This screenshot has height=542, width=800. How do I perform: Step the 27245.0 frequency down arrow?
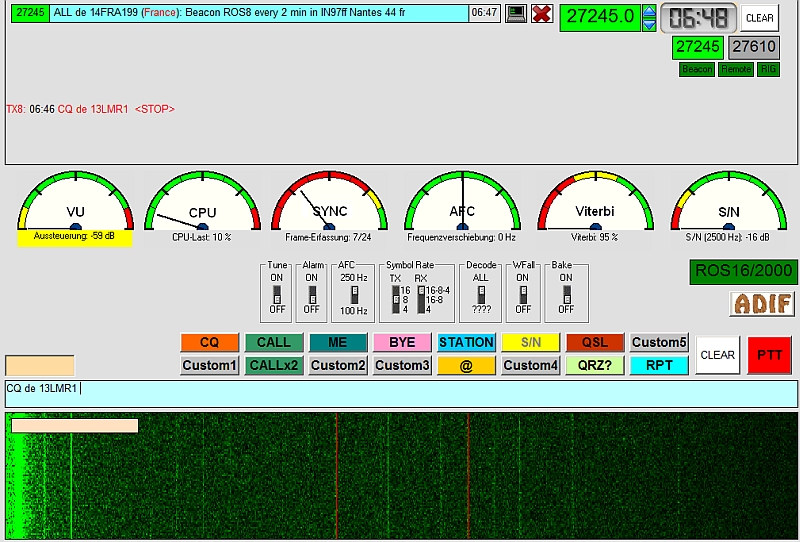coord(649,24)
